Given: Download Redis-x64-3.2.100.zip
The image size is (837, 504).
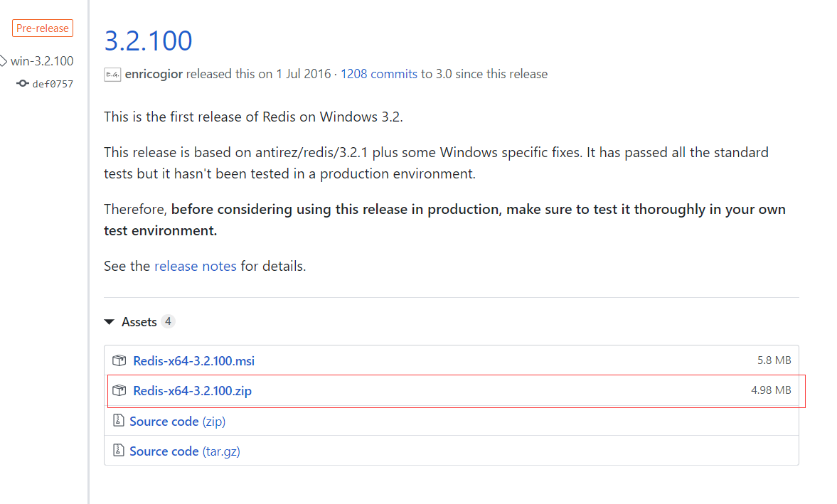Looking at the screenshot, I should [192, 390].
